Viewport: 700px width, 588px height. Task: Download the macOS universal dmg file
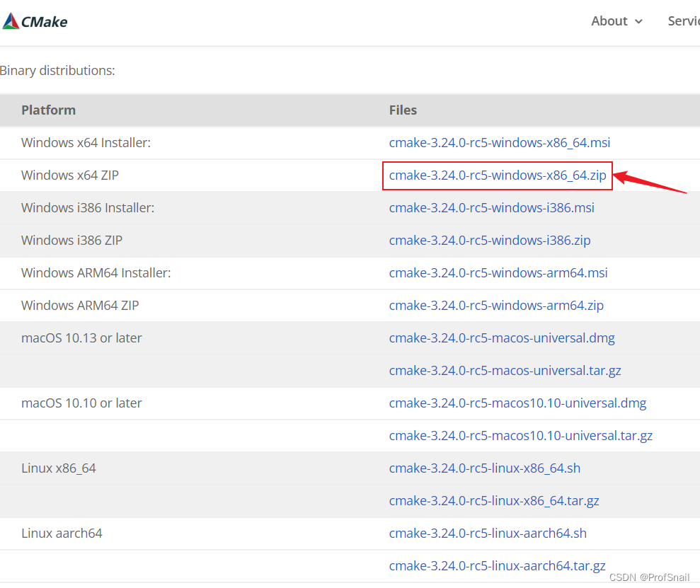click(502, 338)
